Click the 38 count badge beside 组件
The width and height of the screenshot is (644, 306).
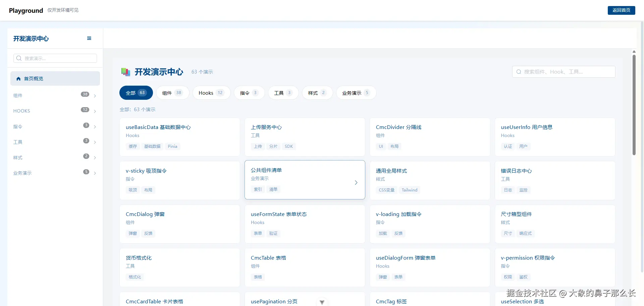(85, 94)
